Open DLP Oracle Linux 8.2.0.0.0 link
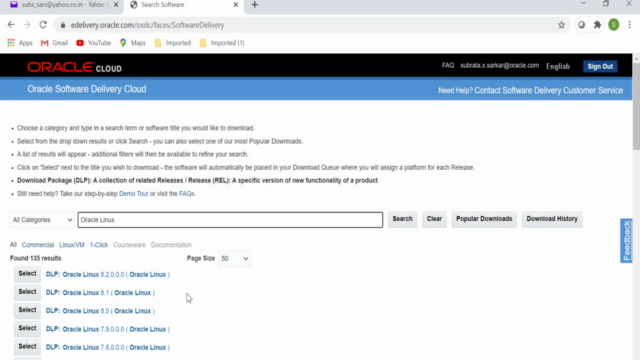Image resolution: width=640 pixels, height=360 pixels. click(x=108, y=275)
